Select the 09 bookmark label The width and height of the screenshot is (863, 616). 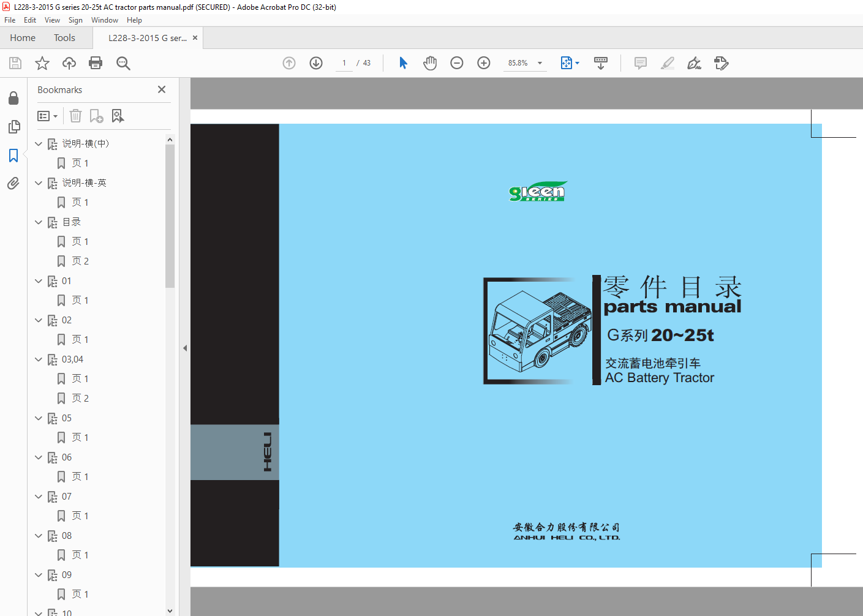(67, 575)
